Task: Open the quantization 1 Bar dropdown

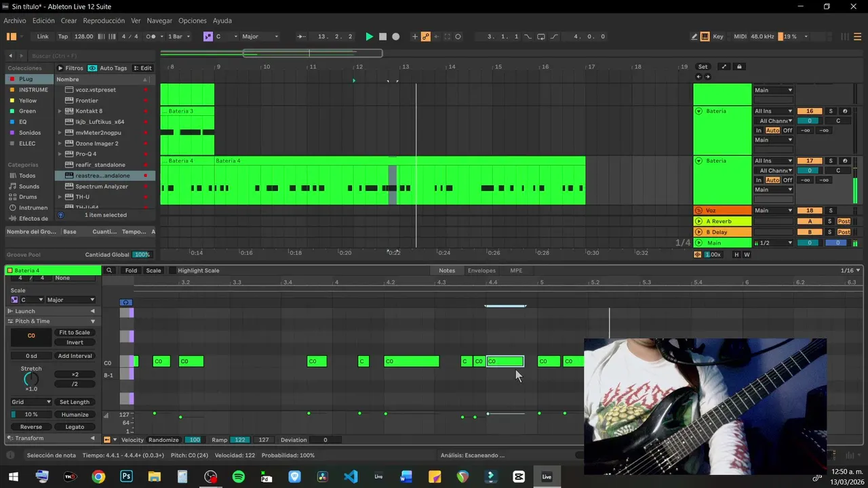Action: [x=179, y=37]
